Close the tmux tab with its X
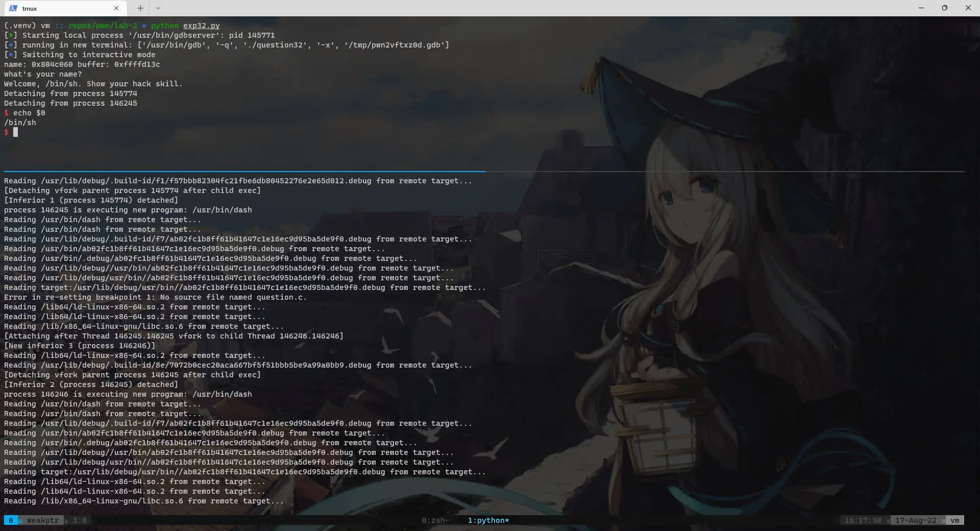This screenshot has width=980, height=531. click(x=116, y=8)
